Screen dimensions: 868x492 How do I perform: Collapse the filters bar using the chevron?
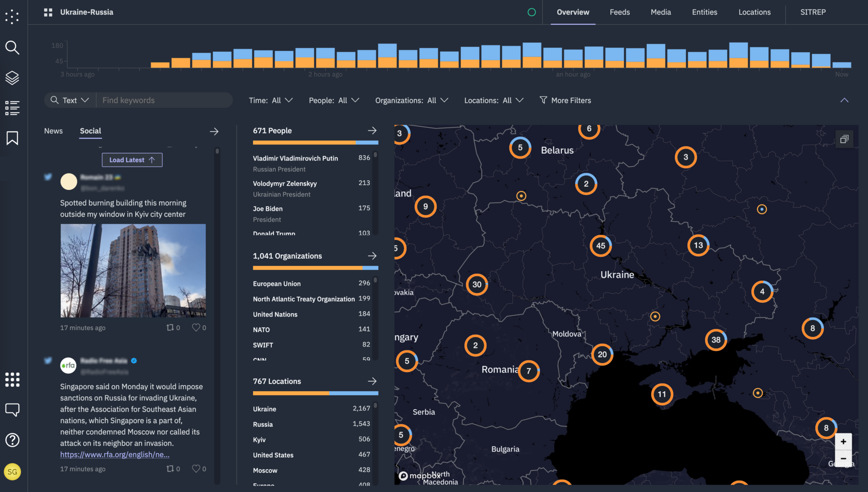tap(844, 100)
